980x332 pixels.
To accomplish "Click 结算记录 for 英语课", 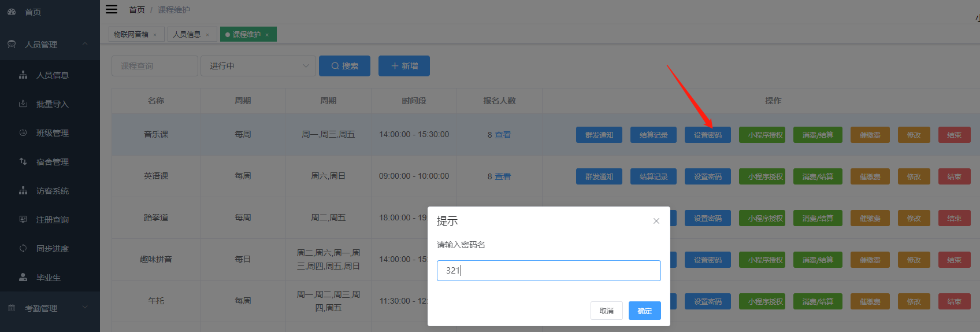I will point(654,176).
